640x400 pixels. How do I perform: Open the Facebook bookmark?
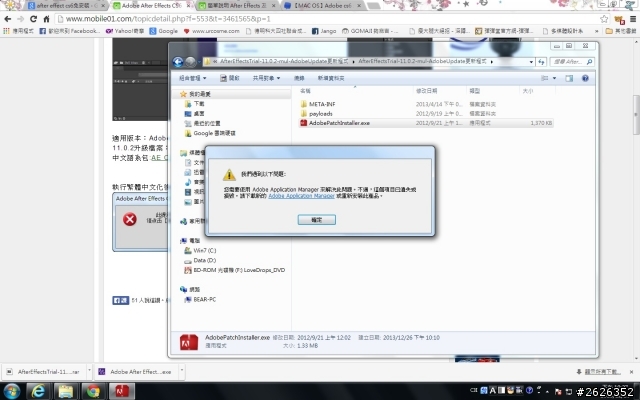[69, 31]
